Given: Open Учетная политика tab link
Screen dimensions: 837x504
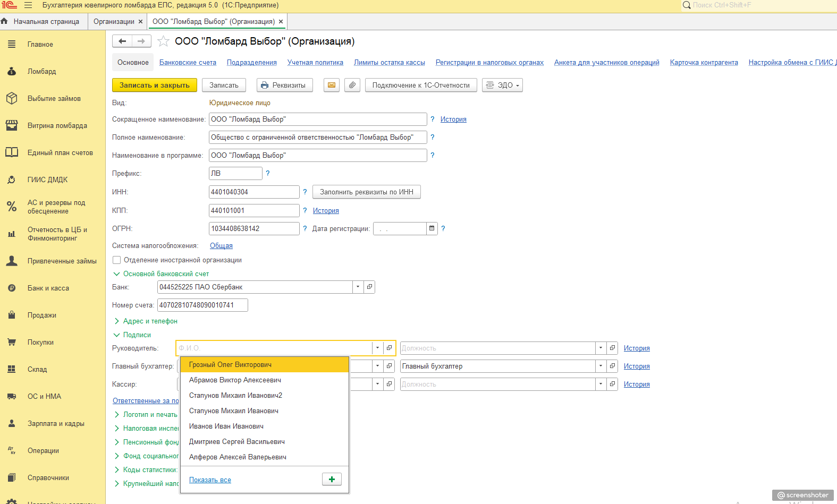Looking at the screenshot, I should click(315, 63).
